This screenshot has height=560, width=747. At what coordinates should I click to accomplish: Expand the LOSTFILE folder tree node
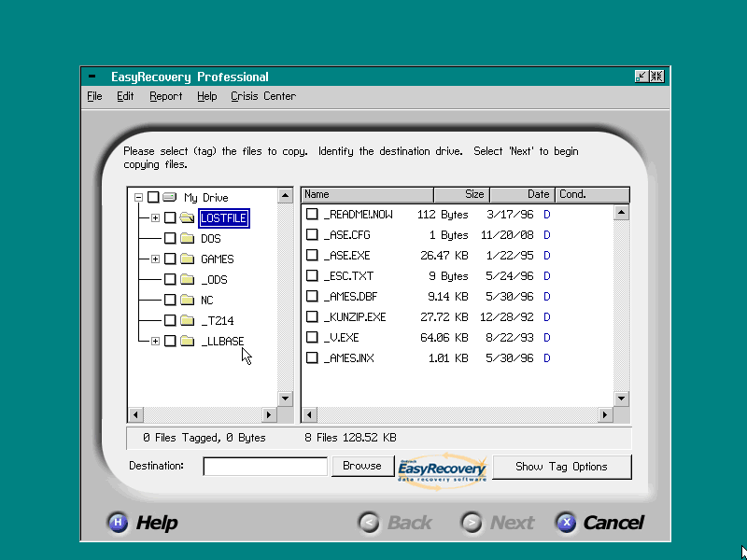(155, 218)
